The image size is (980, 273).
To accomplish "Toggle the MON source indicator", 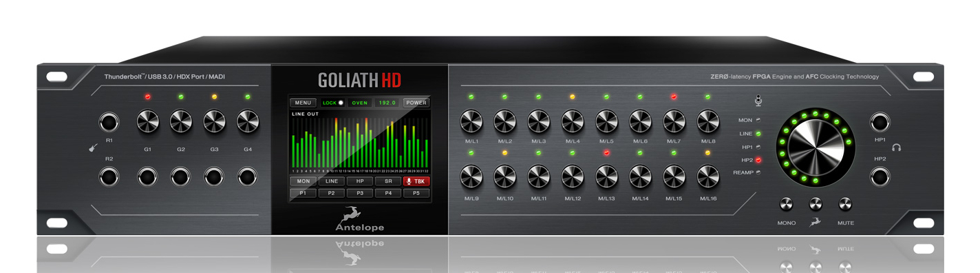I will coord(758,120).
